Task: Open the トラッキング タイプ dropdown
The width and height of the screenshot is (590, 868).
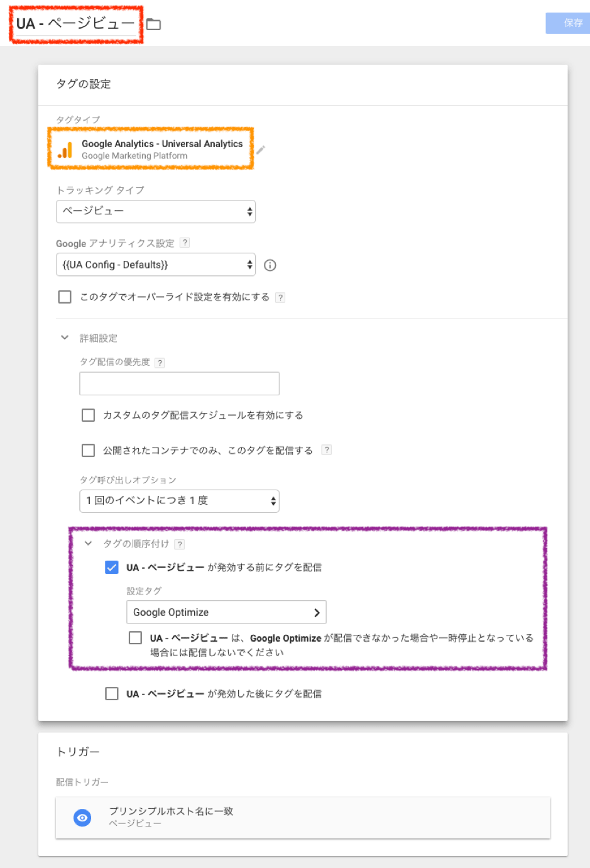Action: (x=156, y=211)
